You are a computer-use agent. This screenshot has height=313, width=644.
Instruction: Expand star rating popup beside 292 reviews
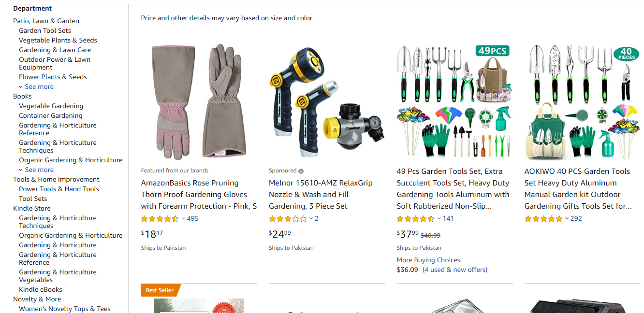[567, 219]
